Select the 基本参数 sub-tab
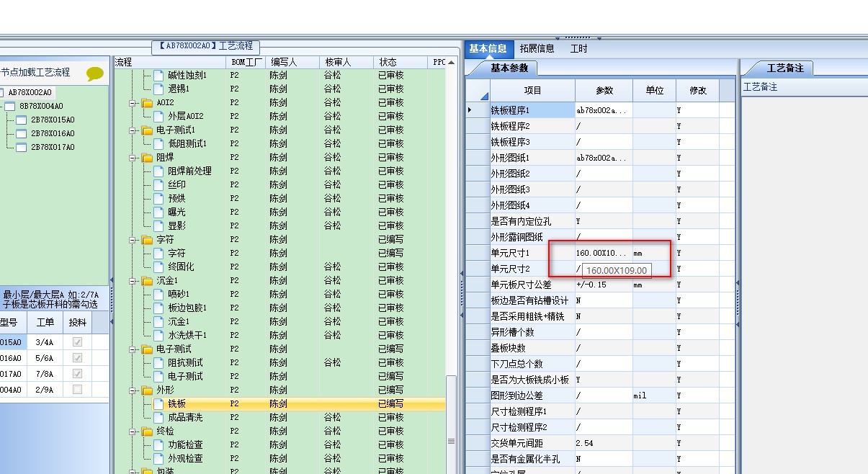This screenshot has width=868, height=474. click(509, 68)
